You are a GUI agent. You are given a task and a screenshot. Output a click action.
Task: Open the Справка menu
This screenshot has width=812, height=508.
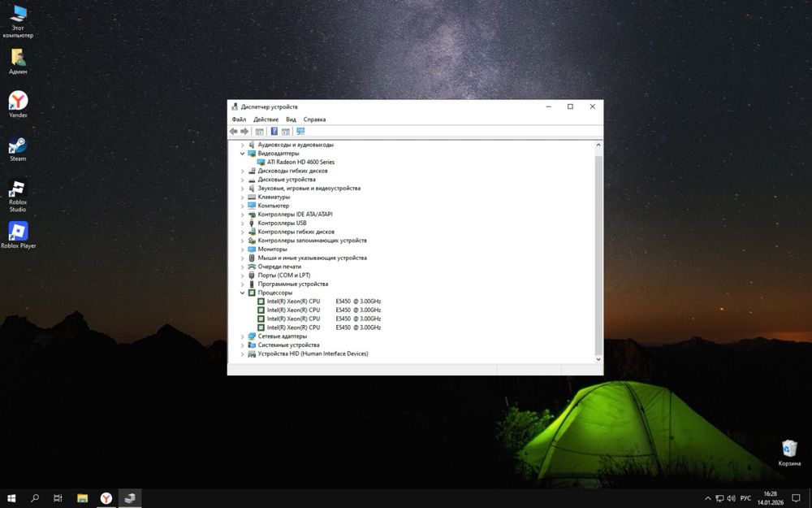pyautogui.click(x=314, y=119)
